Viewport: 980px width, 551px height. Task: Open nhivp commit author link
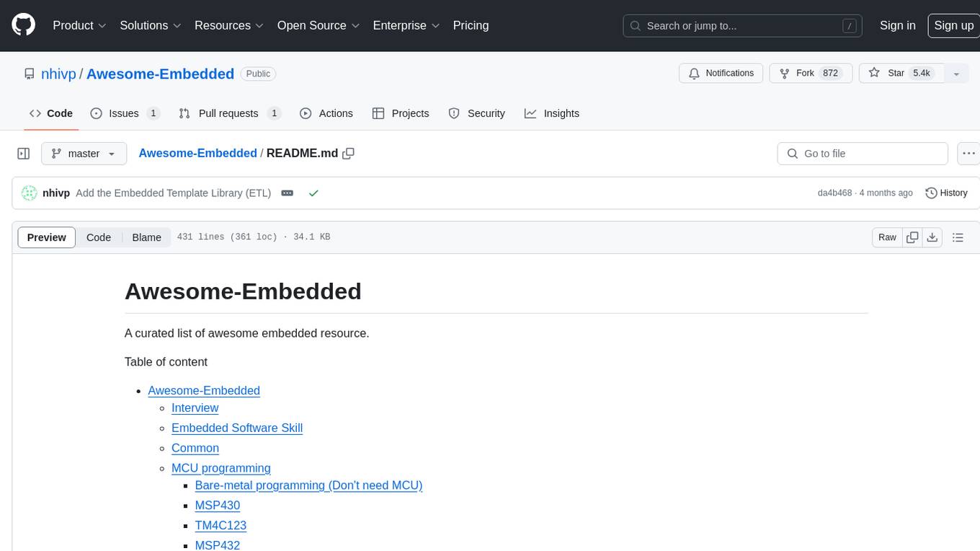(x=56, y=193)
